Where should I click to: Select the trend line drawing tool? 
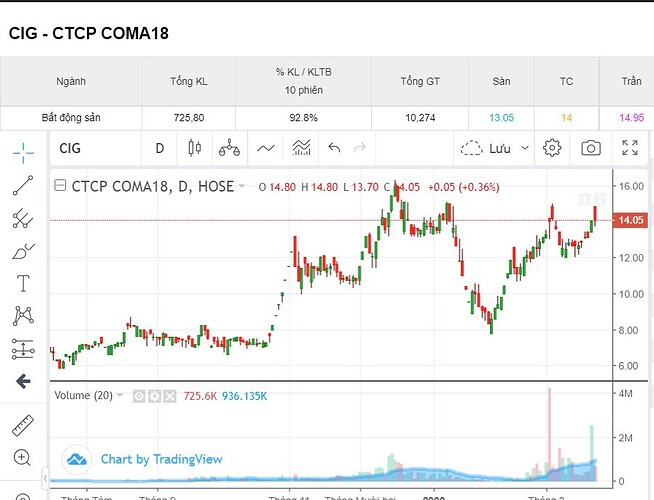[x=23, y=185]
